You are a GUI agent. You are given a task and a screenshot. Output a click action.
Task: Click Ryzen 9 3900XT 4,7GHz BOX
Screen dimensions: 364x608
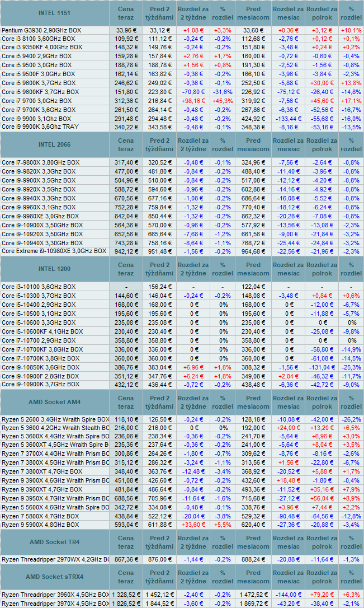[42, 490]
